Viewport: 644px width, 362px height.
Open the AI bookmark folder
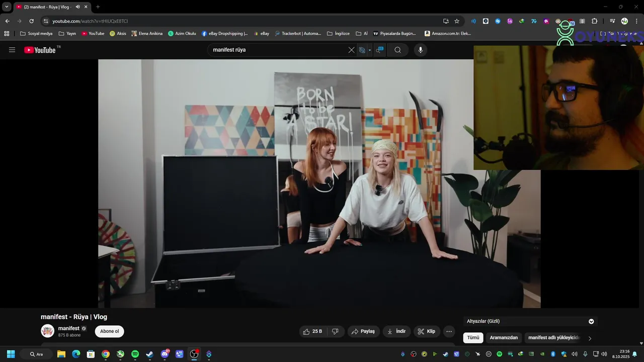(x=362, y=34)
